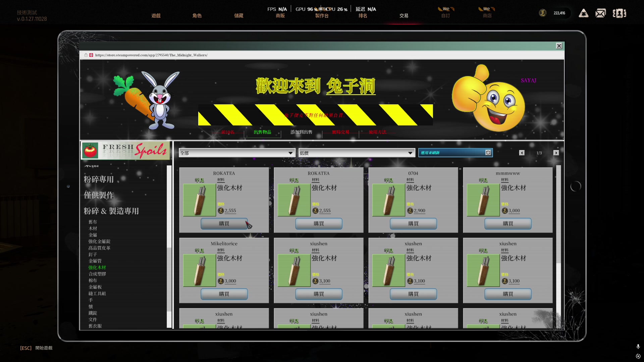
Task: Open the 自訂 WIP menu
Action: pyautogui.click(x=445, y=16)
